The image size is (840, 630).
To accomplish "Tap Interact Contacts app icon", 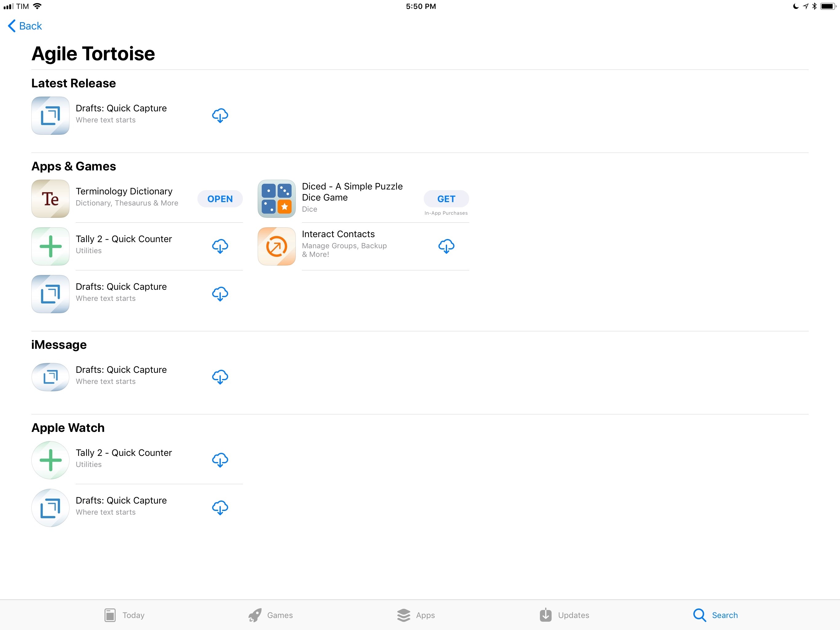I will point(276,246).
